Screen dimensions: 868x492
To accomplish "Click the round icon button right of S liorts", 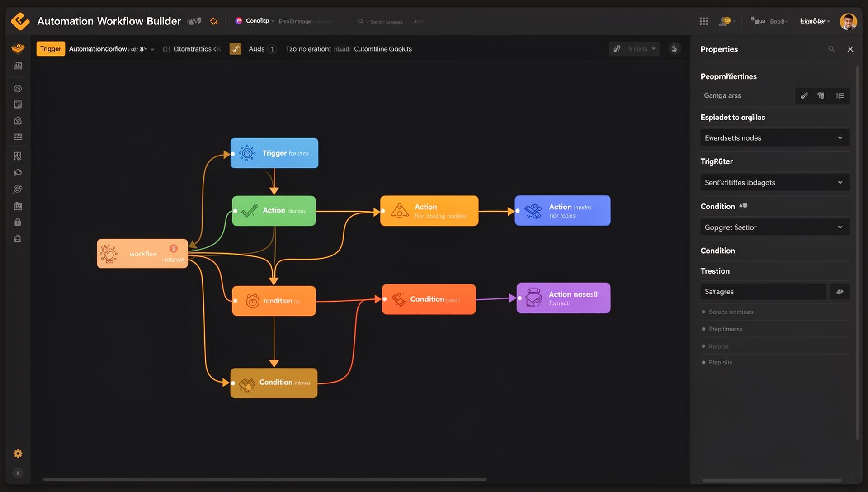I will (674, 49).
